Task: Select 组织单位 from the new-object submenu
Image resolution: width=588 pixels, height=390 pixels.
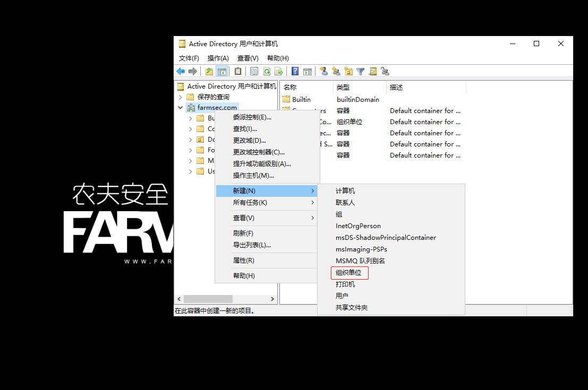Action: [x=349, y=272]
